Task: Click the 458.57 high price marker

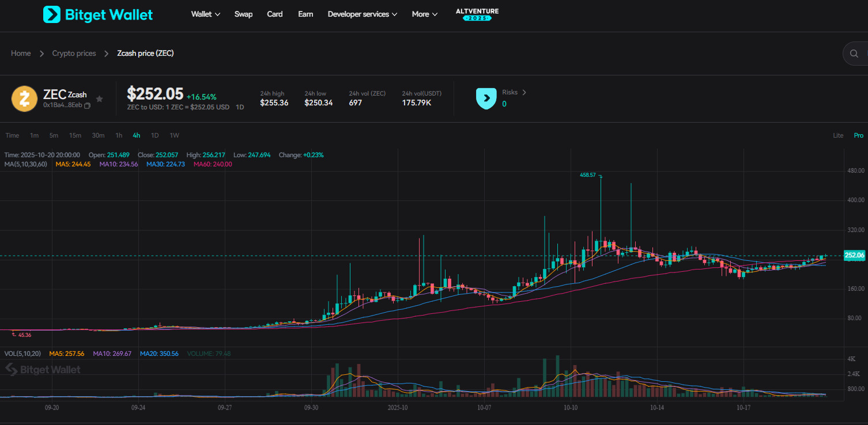Action: (x=588, y=174)
